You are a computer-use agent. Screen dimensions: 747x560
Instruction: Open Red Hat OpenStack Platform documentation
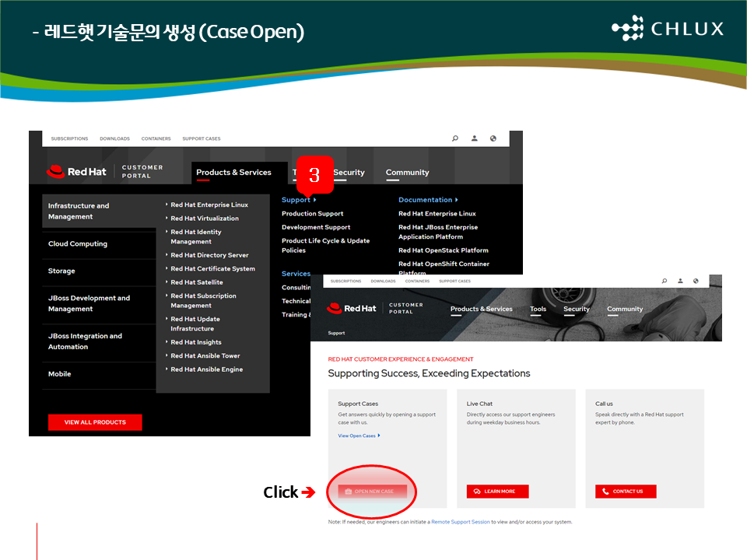[x=444, y=250]
